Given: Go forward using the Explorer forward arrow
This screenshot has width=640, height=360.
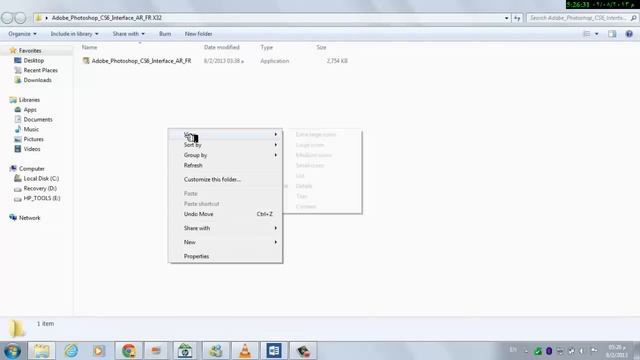Looking at the screenshot, I should [x=20, y=18].
